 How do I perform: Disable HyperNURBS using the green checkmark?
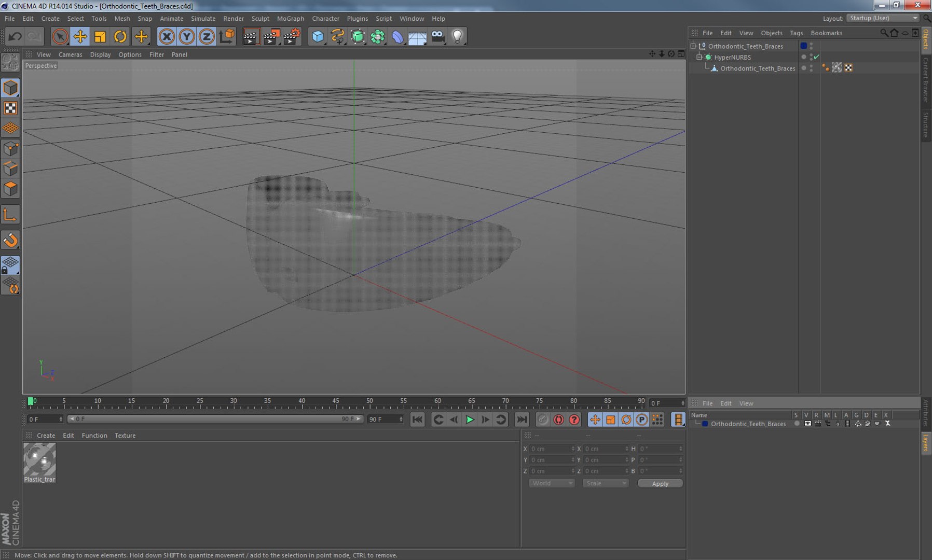click(x=817, y=57)
